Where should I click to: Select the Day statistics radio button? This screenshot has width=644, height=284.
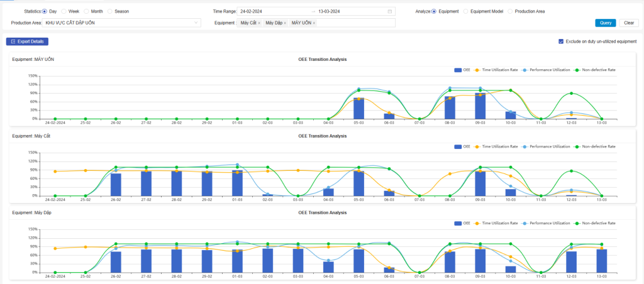(x=45, y=11)
